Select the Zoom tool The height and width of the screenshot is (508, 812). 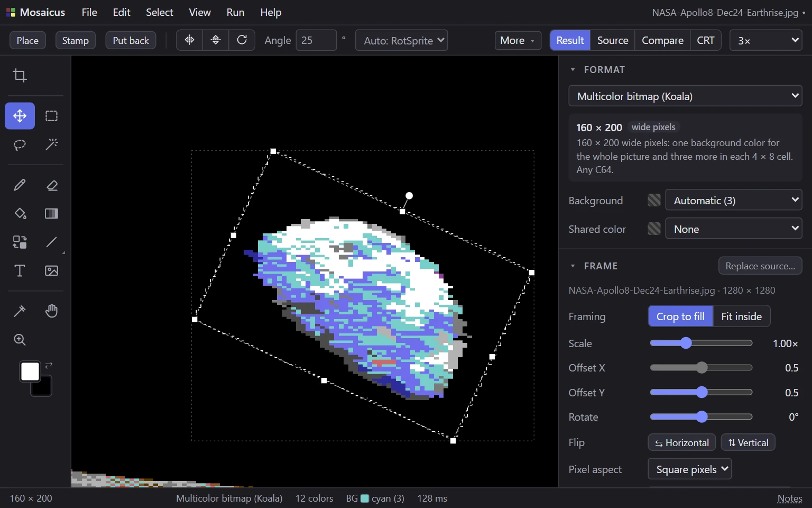click(x=20, y=340)
